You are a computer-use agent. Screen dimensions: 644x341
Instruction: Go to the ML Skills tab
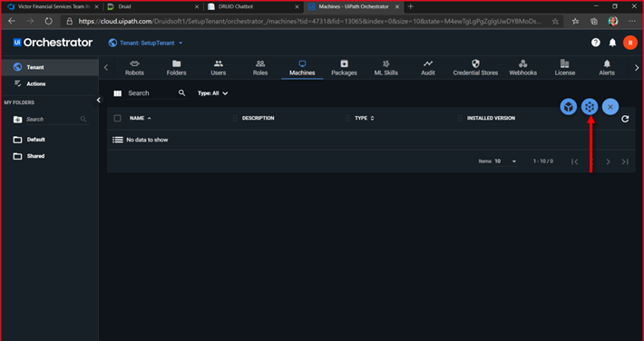386,68
